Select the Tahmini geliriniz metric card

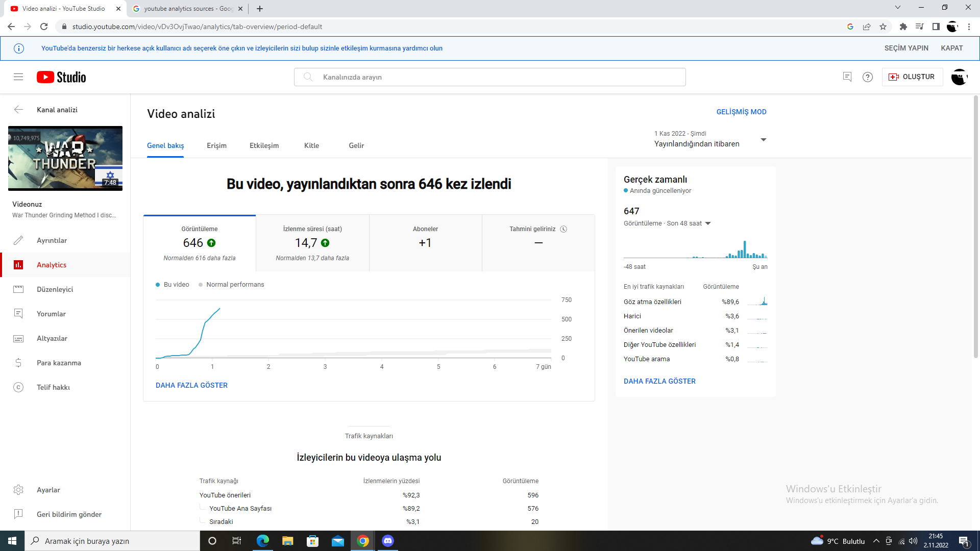[x=538, y=243]
